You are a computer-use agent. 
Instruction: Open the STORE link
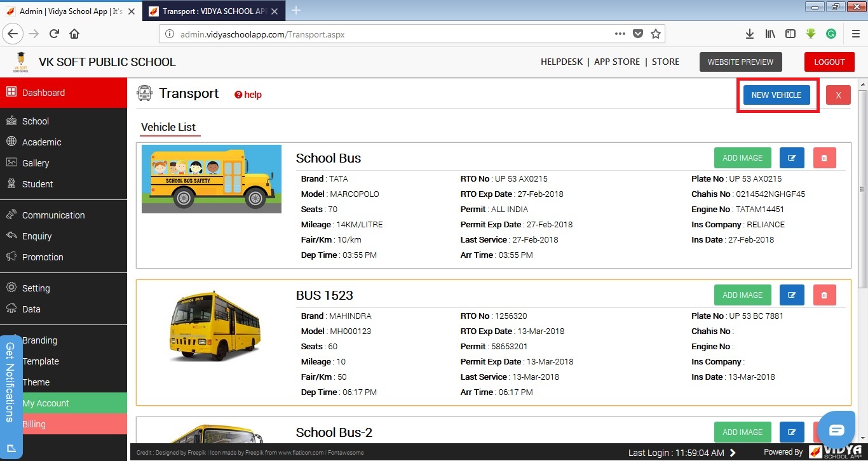[x=665, y=62]
